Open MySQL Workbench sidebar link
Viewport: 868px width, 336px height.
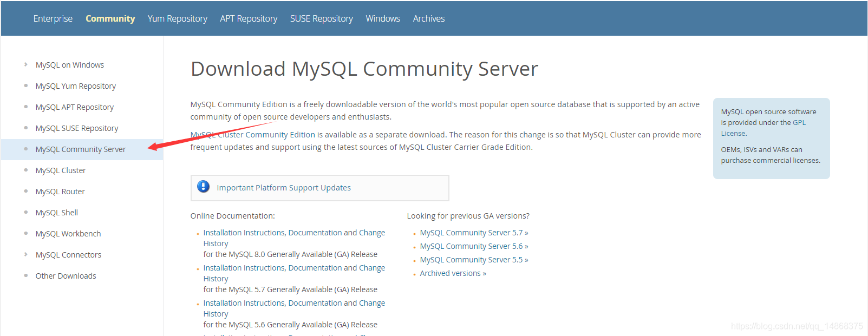68,234
